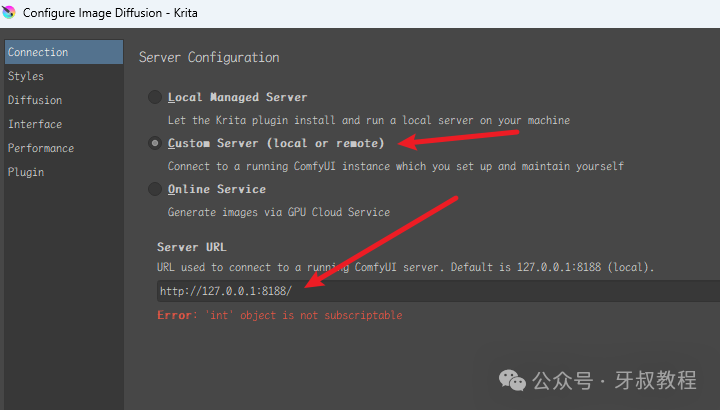Click the Krita icon in the title bar
Image resolution: width=720 pixels, height=410 pixels.
coord(9,12)
